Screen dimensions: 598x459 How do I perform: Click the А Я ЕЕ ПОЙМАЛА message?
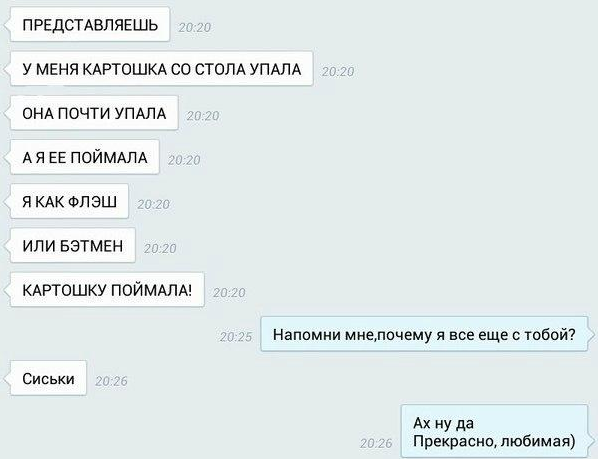[x=85, y=157]
